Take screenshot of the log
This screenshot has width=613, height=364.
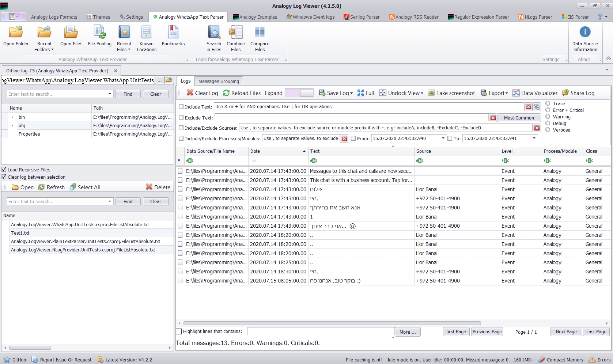(x=451, y=93)
